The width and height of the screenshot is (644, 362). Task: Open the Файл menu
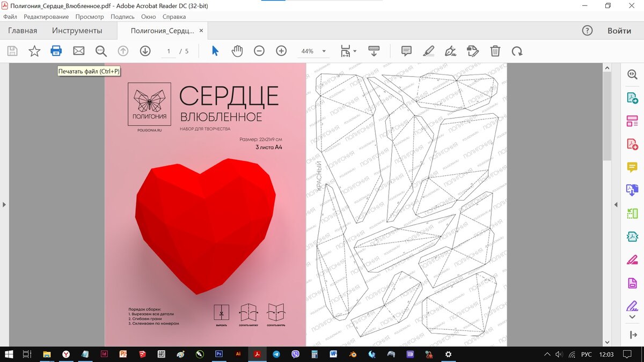point(10,17)
